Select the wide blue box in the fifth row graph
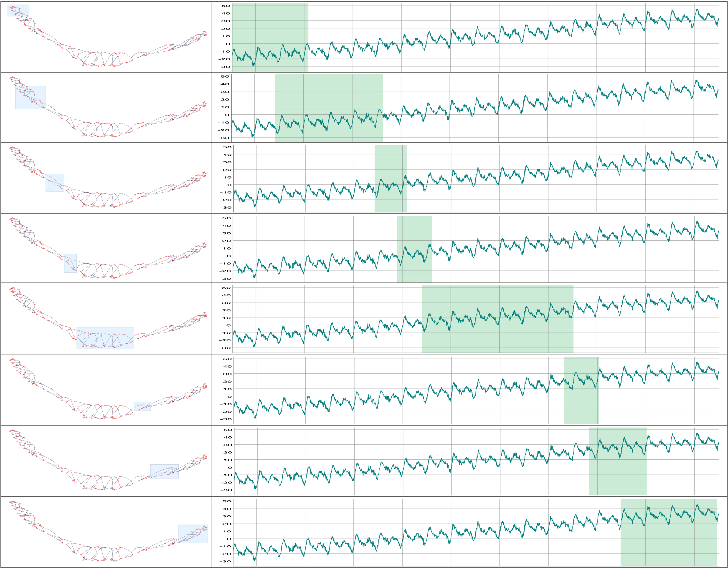728x569 pixels. click(x=105, y=338)
